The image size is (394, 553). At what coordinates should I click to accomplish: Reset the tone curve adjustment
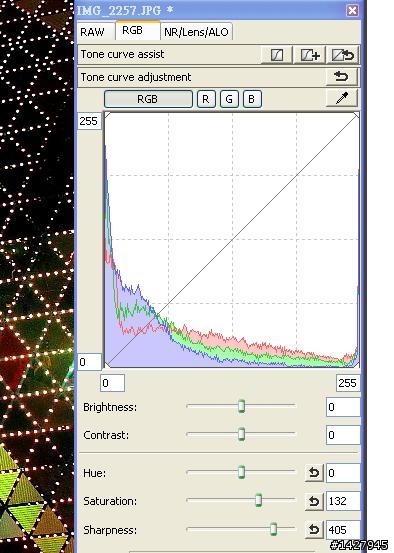tap(341, 77)
